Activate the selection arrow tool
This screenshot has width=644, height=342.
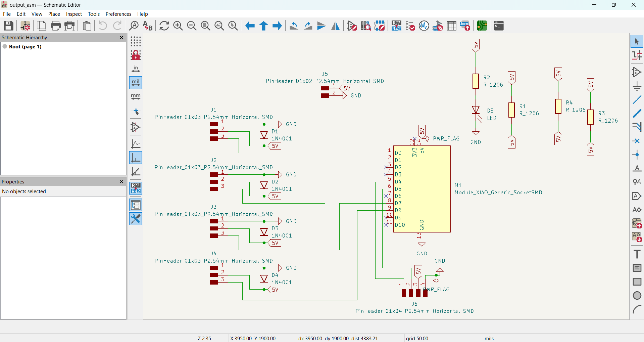(x=637, y=42)
